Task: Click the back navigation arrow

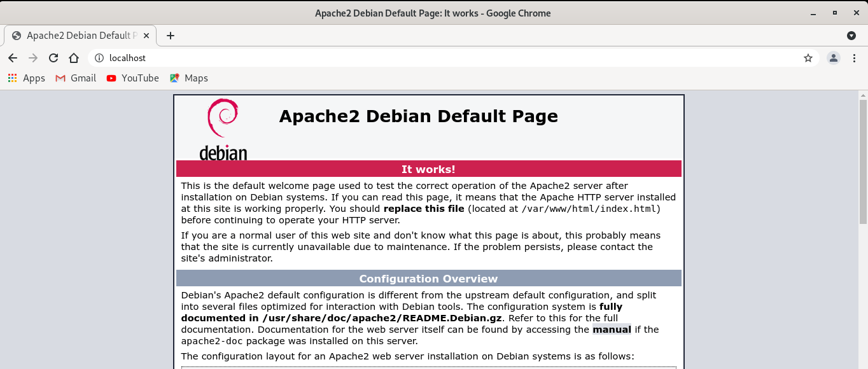Action: [12, 57]
